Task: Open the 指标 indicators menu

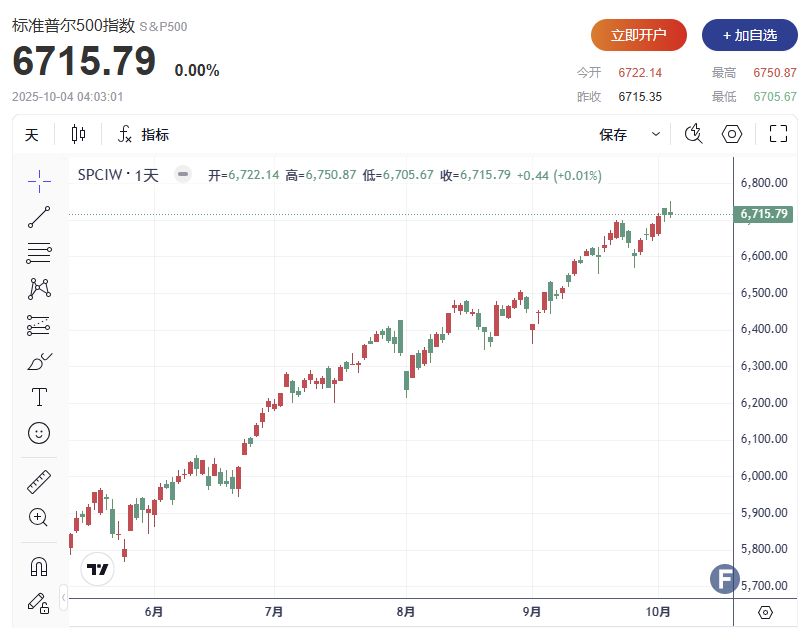Action: click(143, 134)
